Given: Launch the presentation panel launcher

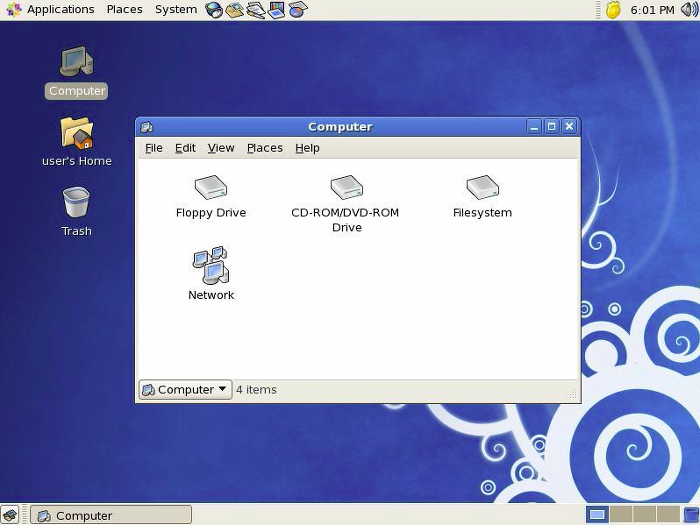Looking at the screenshot, I should click(276, 9).
